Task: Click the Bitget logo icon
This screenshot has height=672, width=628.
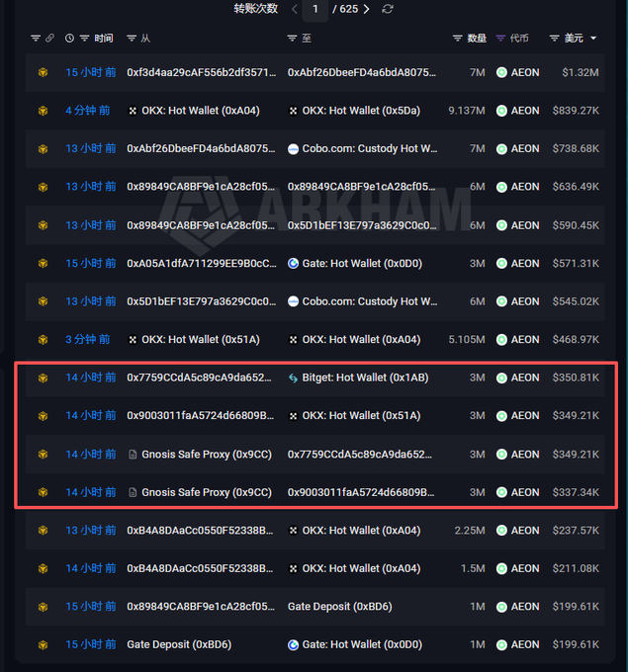Action: coord(293,378)
